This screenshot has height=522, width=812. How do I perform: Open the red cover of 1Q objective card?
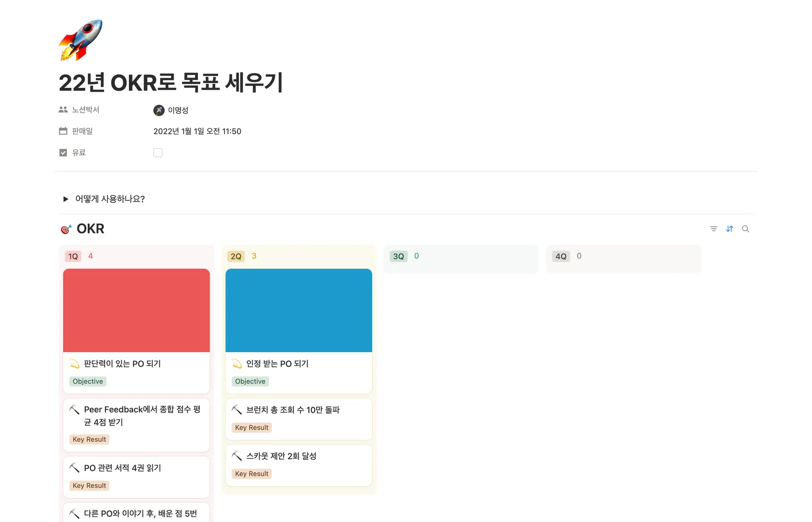click(x=137, y=310)
